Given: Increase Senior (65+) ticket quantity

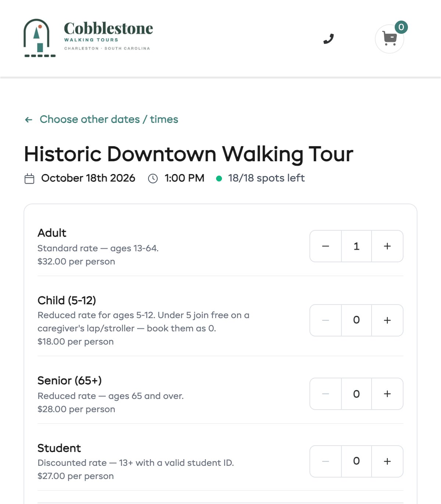Looking at the screenshot, I should pyautogui.click(x=387, y=394).
